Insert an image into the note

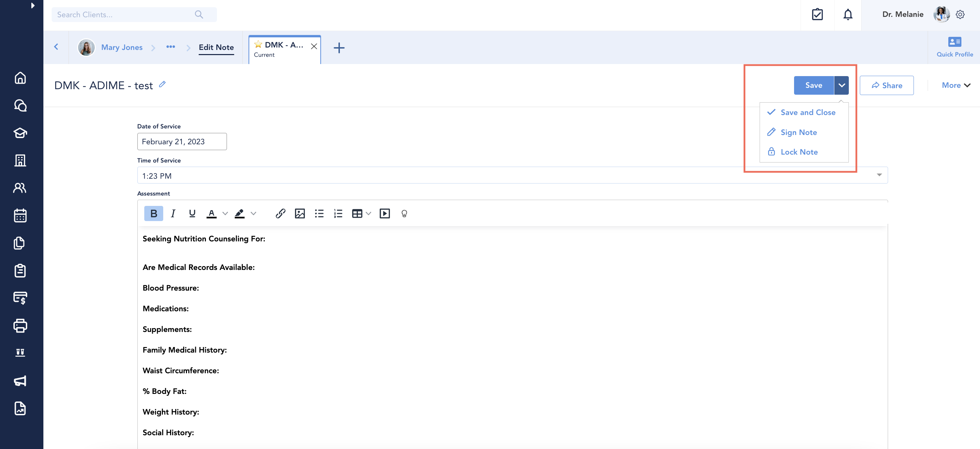[300, 213]
